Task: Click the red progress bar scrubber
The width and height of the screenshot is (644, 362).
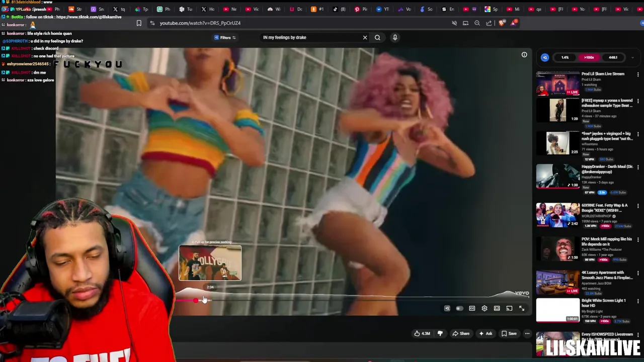Action: coord(196,300)
